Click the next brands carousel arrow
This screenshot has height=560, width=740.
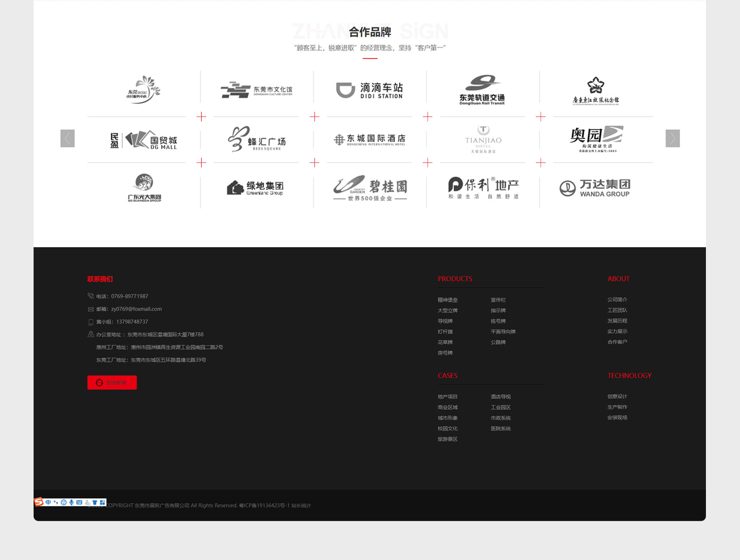[x=672, y=139]
